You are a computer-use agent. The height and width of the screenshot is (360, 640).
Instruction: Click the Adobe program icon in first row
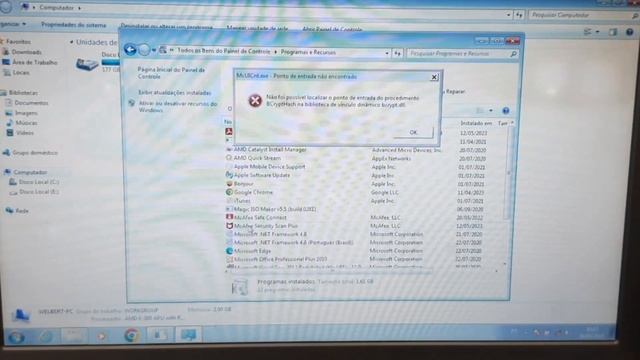[x=229, y=131]
